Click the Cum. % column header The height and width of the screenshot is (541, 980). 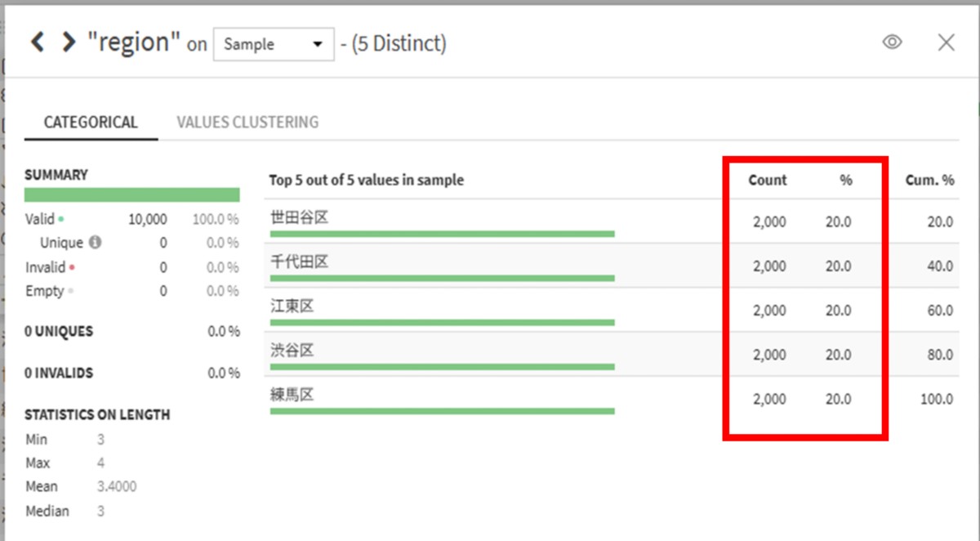coord(929,180)
